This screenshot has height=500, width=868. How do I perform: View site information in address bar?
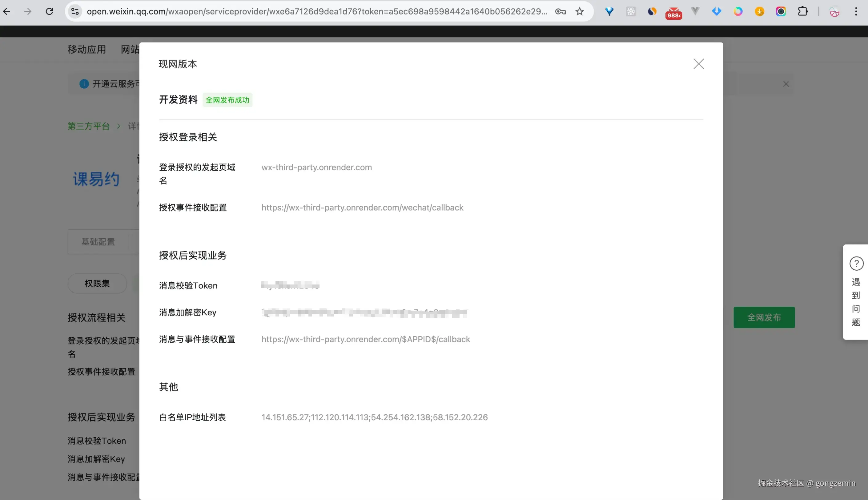coord(75,12)
